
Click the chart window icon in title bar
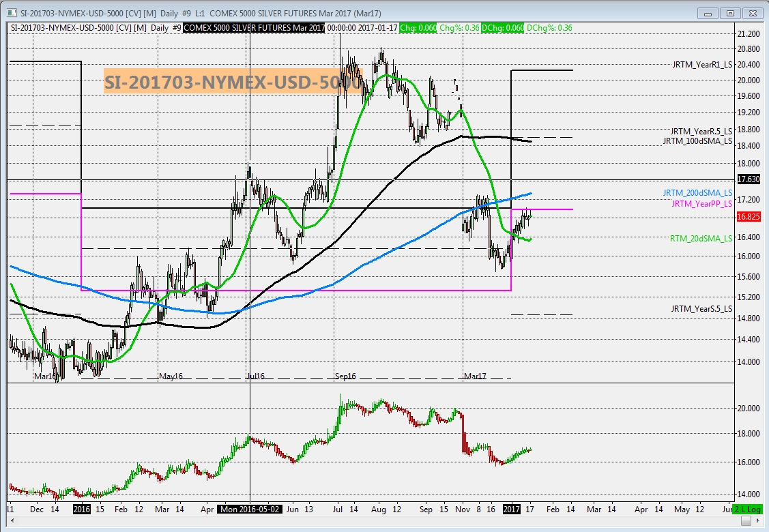click(x=12, y=13)
